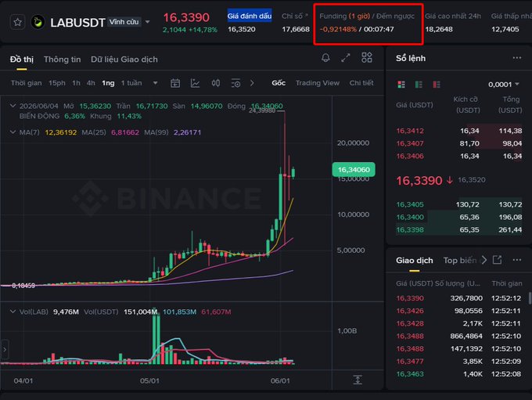Viewport: 532px width, 400px height.
Task: Switch to the Thông tin tab
Action: (63, 59)
